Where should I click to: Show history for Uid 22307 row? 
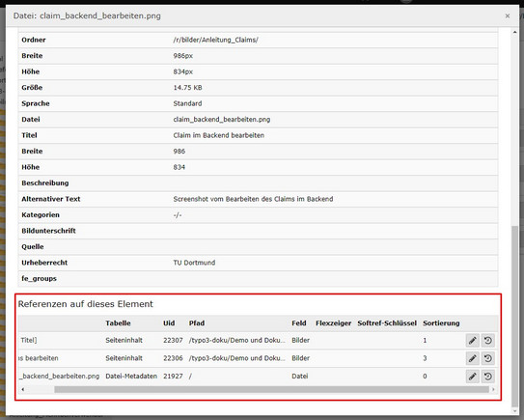point(488,341)
